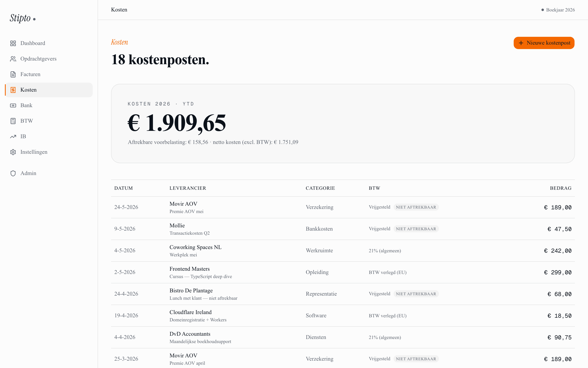The image size is (588, 368).
Task: Click the date 19-4-2026
Action: [x=126, y=316]
